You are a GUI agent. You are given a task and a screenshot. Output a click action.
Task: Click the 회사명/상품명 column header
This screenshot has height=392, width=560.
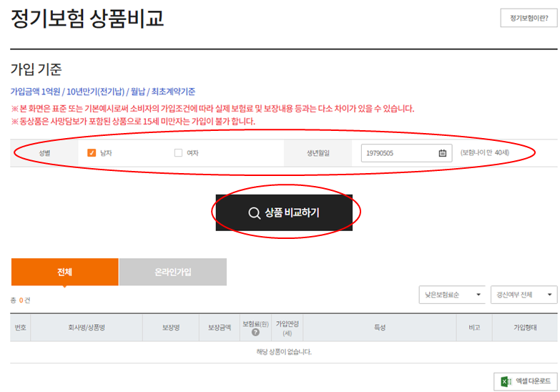coord(87,328)
